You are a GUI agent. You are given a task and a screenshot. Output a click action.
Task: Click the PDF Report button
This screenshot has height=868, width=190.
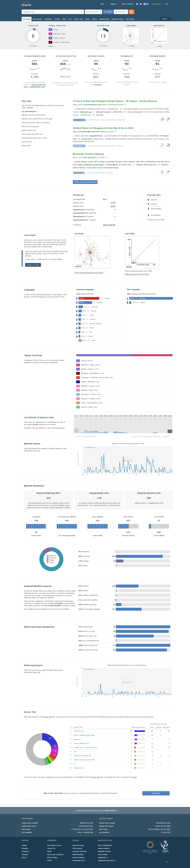coord(156,793)
